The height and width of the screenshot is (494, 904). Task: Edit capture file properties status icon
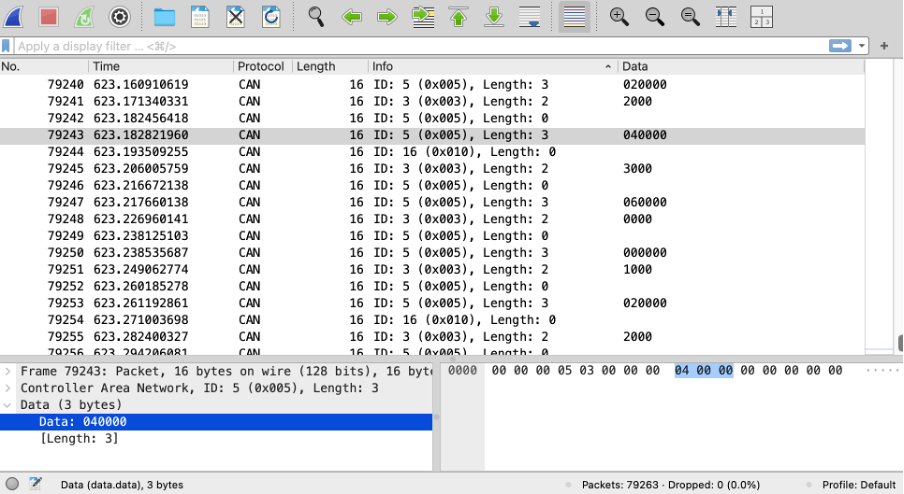point(36,484)
